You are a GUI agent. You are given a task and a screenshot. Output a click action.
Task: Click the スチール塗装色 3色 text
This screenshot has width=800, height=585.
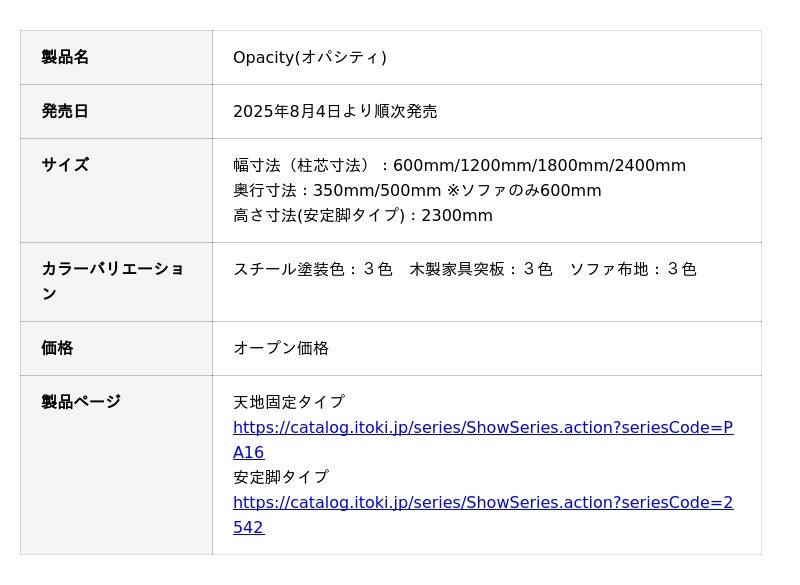(312, 269)
